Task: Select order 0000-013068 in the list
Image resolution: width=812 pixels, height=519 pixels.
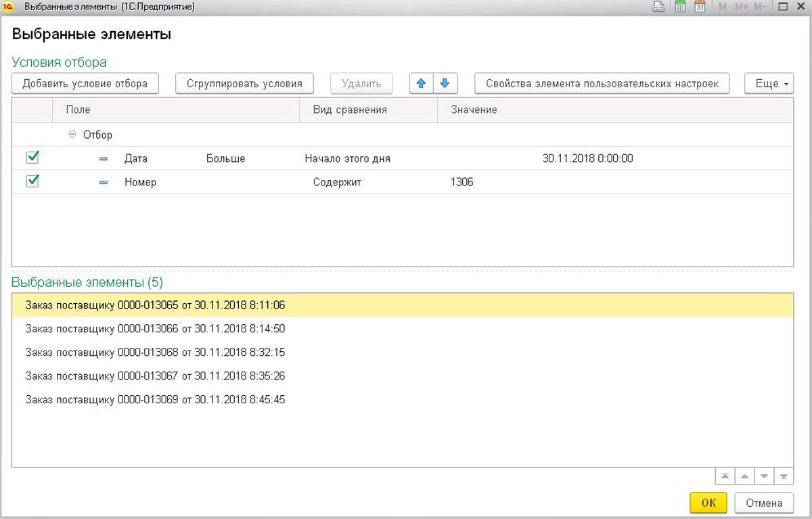Action: (155, 353)
